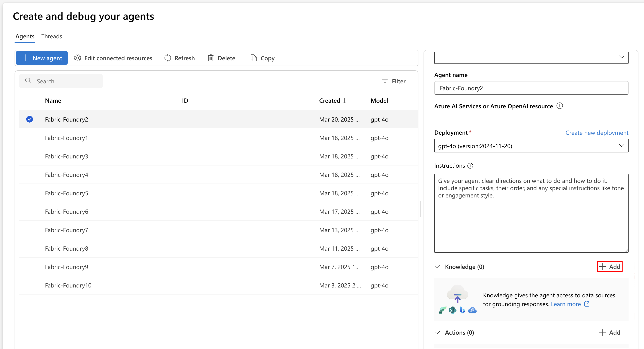This screenshot has width=644, height=349.
Task: Click info icon beside Instructions
Action: [470, 166]
